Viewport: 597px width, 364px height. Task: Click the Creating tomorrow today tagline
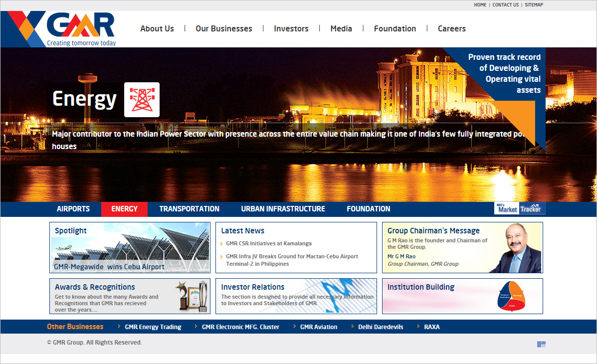[x=81, y=43]
